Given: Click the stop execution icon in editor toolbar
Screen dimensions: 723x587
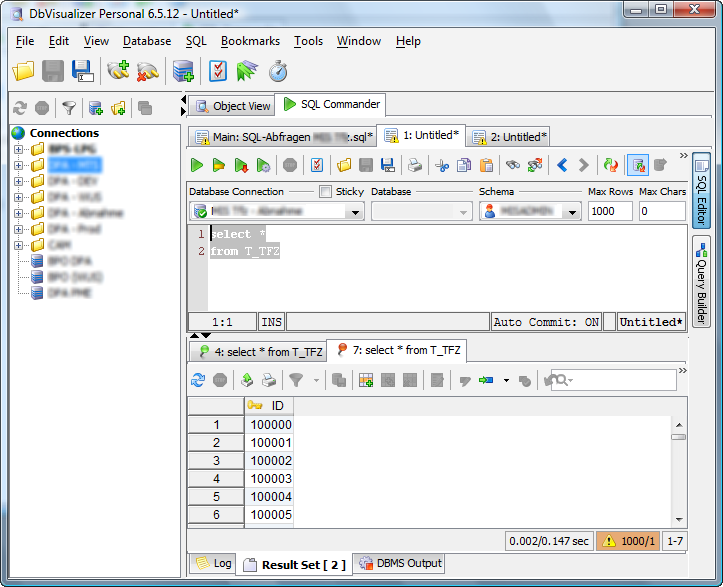Looking at the screenshot, I should click(x=290, y=165).
